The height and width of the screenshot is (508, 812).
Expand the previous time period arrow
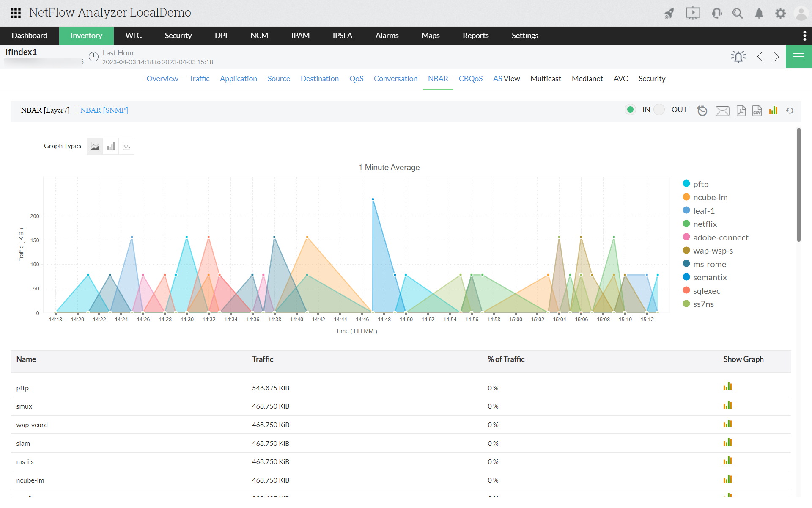coord(760,57)
